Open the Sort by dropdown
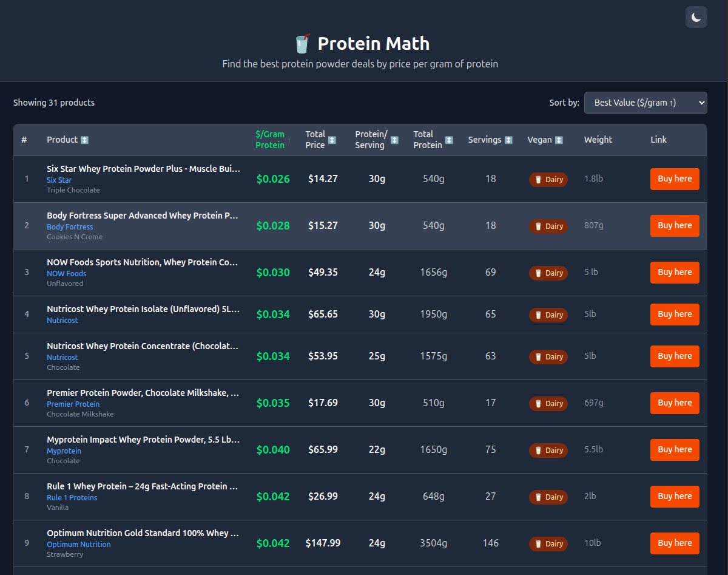The width and height of the screenshot is (728, 575). tap(645, 103)
